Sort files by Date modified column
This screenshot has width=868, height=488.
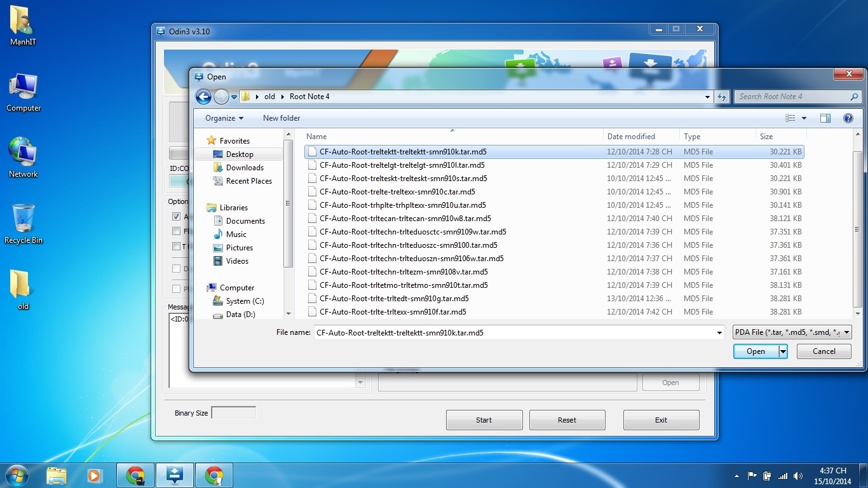point(630,137)
